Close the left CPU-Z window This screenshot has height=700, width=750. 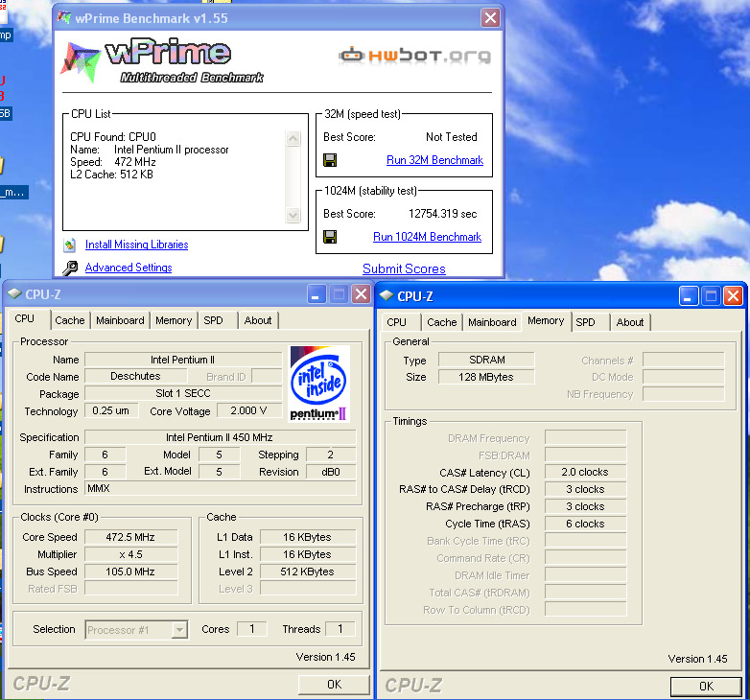(362, 294)
